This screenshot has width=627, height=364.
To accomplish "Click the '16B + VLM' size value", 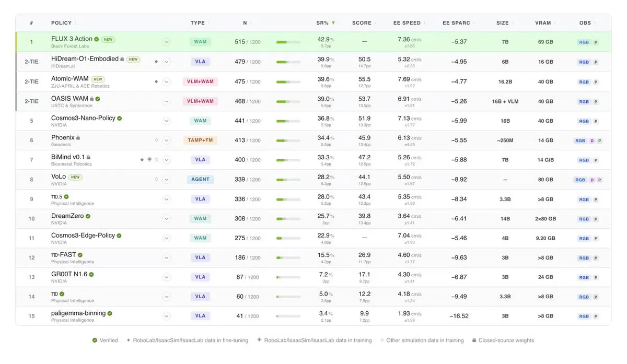I will click(x=505, y=101).
